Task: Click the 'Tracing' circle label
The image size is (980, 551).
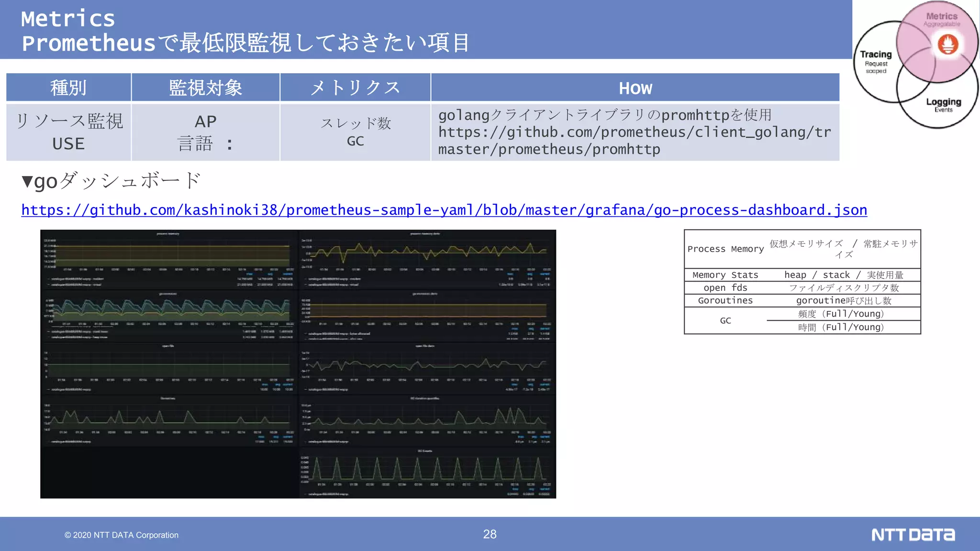Action: click(876, 55)
